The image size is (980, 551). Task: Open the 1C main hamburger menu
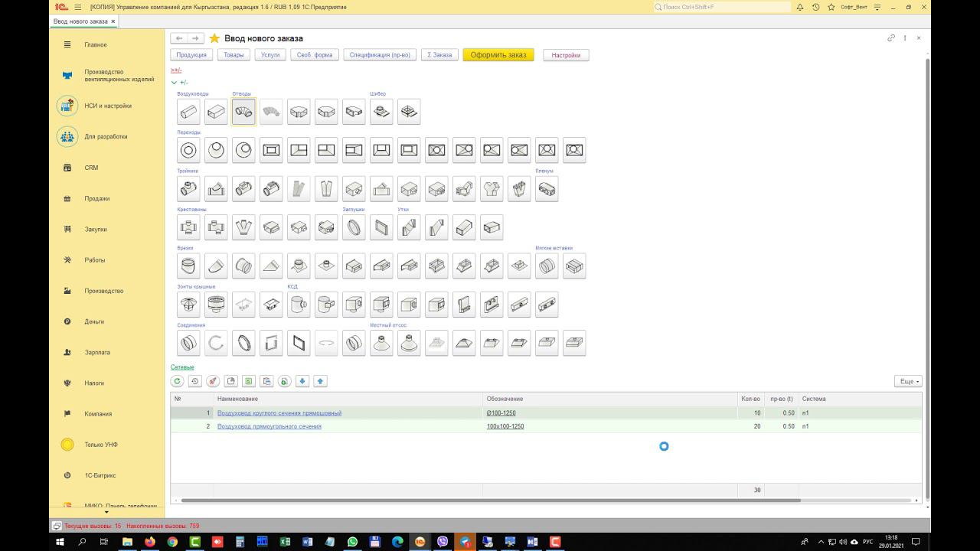pyautogui.click(x=77, y=7)
